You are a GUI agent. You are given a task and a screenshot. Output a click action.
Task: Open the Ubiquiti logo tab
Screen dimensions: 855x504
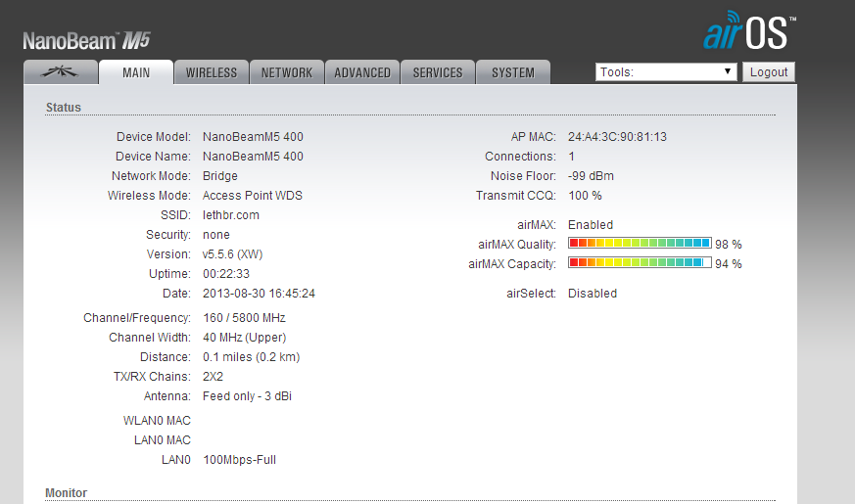click(61, 71)
